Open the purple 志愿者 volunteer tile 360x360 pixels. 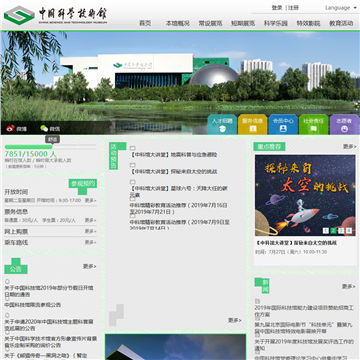(x=344, y=124)
